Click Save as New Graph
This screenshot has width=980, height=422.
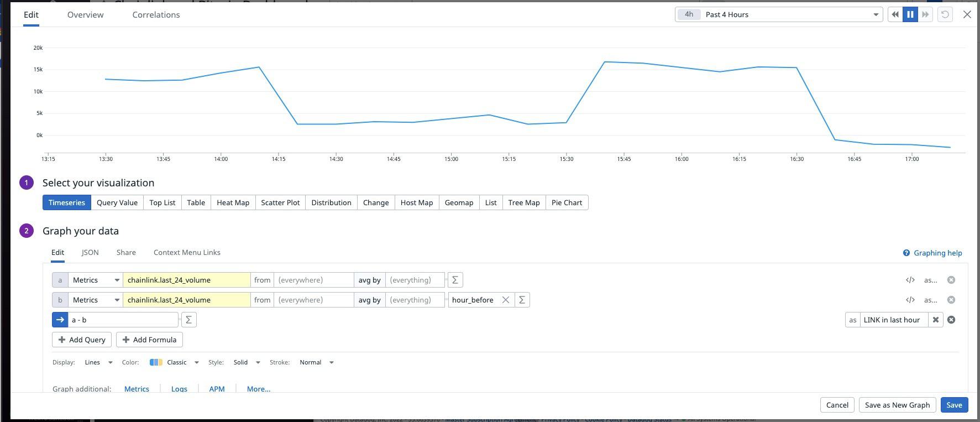point(897,405)
